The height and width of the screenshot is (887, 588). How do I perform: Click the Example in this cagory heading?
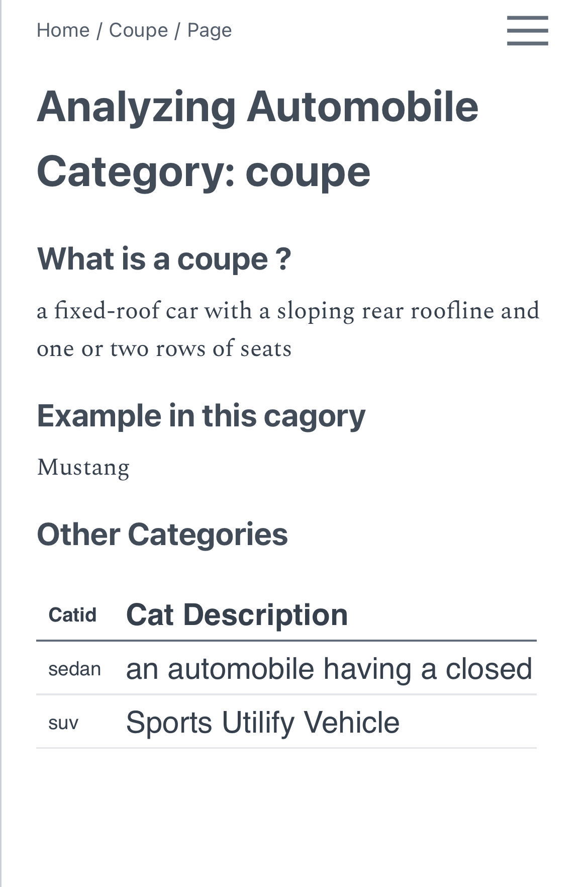point(201,416)
